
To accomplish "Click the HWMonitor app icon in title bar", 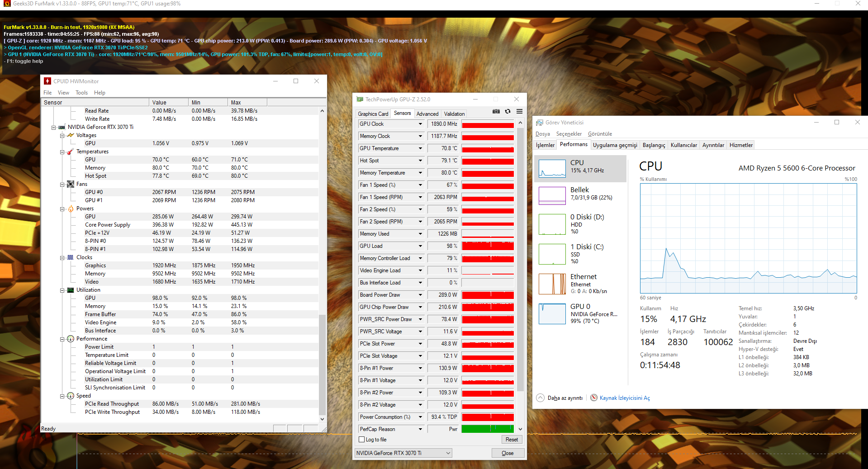I will coord(47,81).
